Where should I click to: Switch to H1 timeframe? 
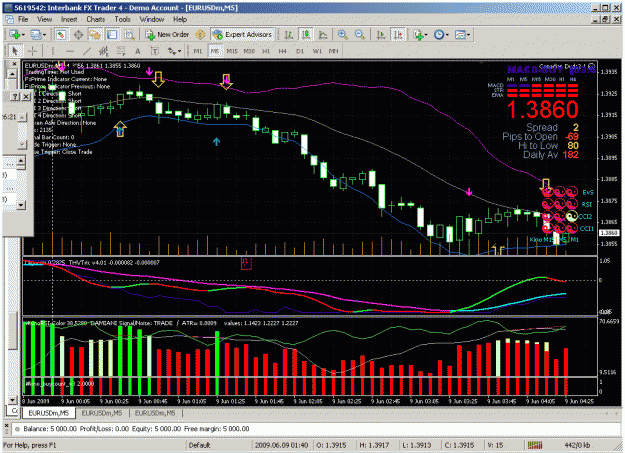[266, 51]
